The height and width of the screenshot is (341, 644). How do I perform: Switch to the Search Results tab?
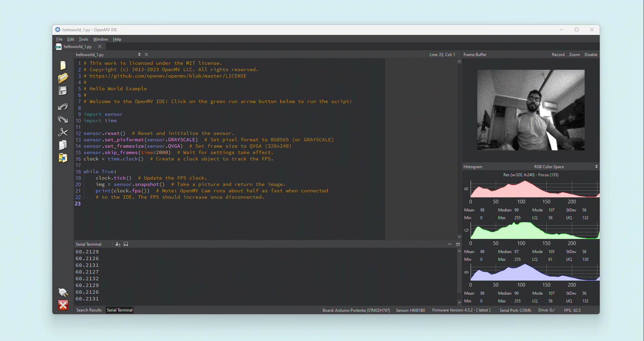[89, 310]
